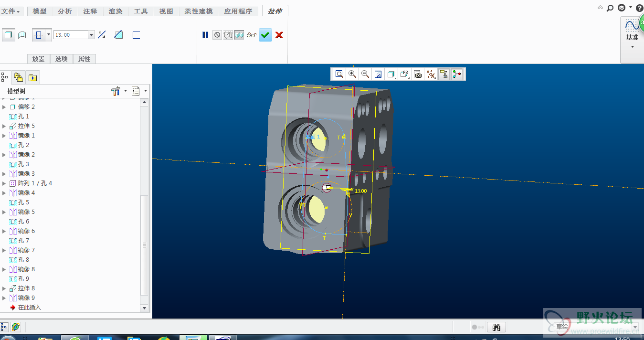This screenshot has height=340, width=644.
Task: Expand the 拉伸 8 tree node
Action: point(4,288)
